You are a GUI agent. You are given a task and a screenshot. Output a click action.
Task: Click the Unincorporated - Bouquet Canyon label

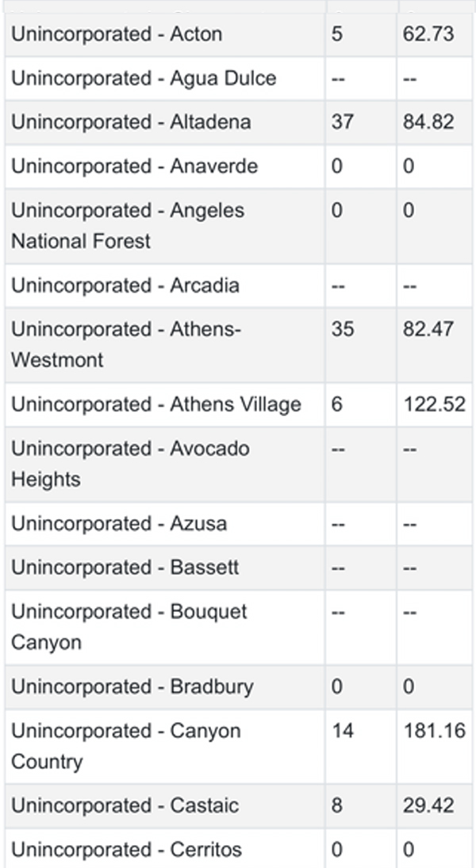coord(129,627)
